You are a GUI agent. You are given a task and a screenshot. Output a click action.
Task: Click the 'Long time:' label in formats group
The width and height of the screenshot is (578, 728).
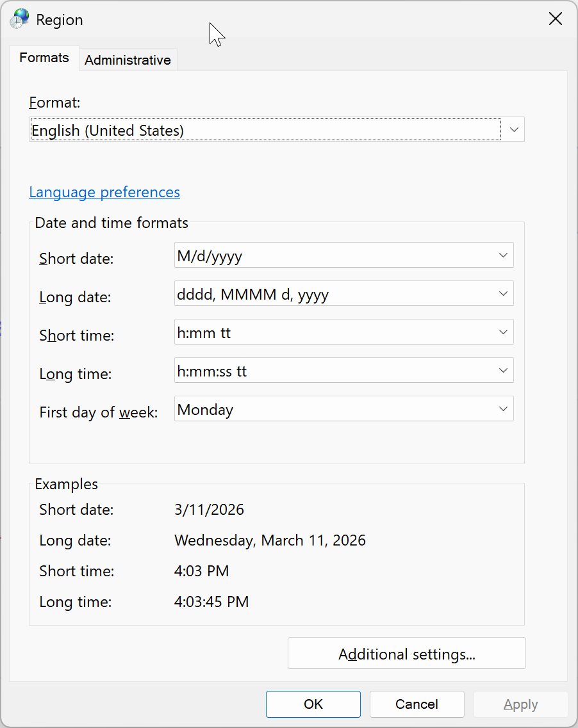tap(76, 374)
